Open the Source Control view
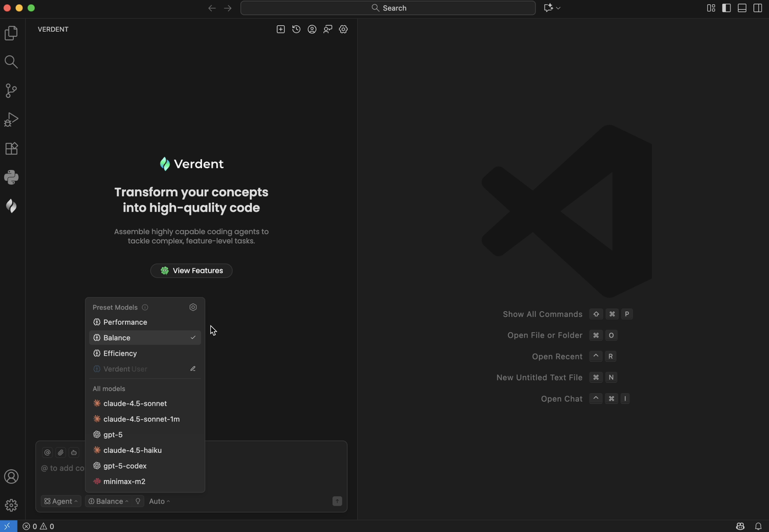Viewport: 769px width, 532px height. point(11,91)
